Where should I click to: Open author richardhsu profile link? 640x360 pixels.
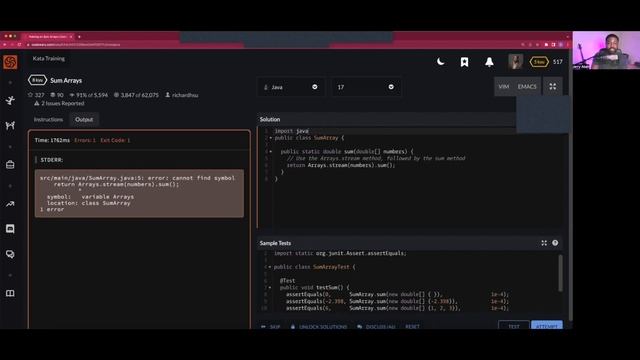pyautogui.click(x=185, y=95)
